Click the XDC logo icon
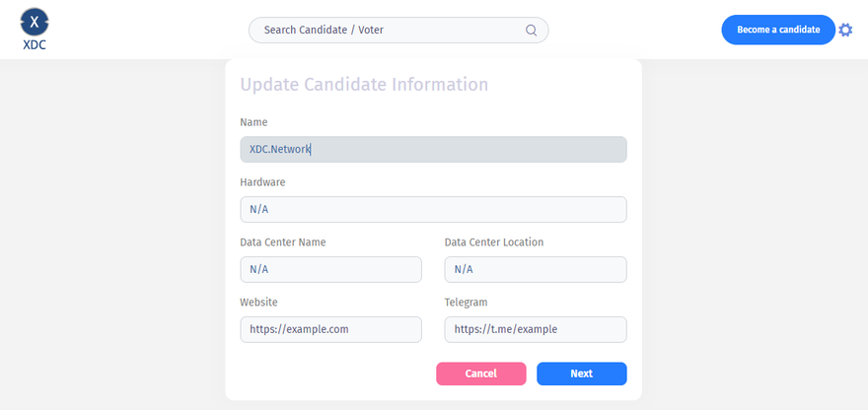 (35, 22)
